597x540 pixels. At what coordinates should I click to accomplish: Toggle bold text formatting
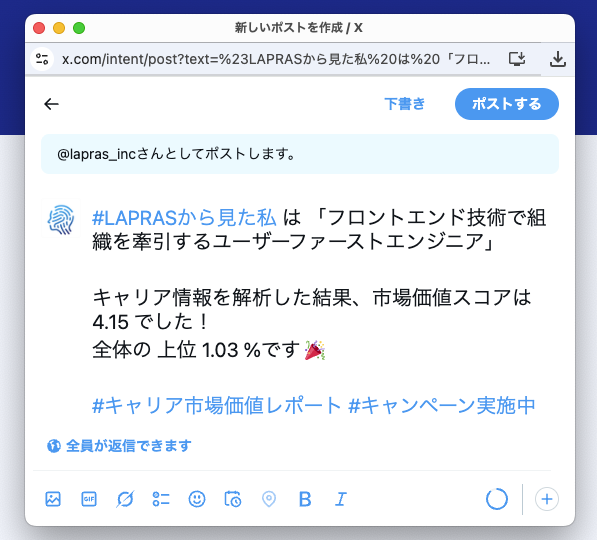click(305, 499)
